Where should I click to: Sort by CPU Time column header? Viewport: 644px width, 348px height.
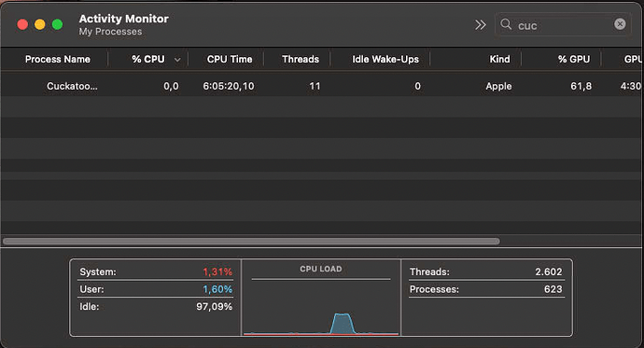[230, 60]
